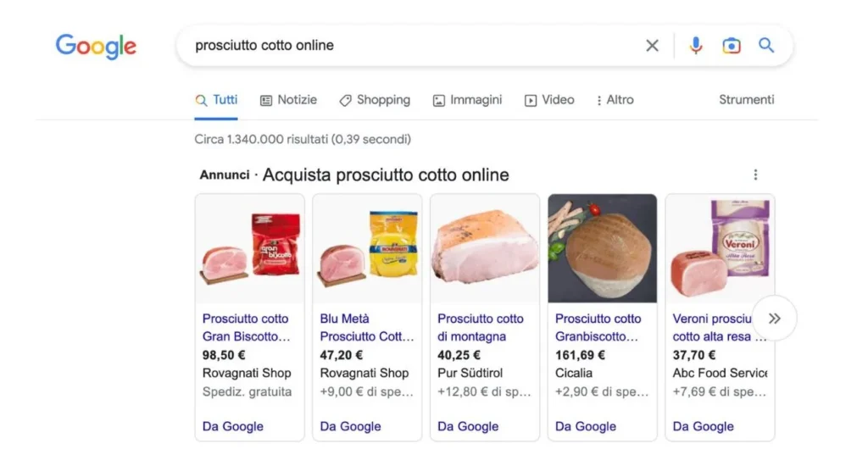This screenshot has width=868, height=466.
Task: Open Prosciutto cotto di montagna link
Action: 481,327
